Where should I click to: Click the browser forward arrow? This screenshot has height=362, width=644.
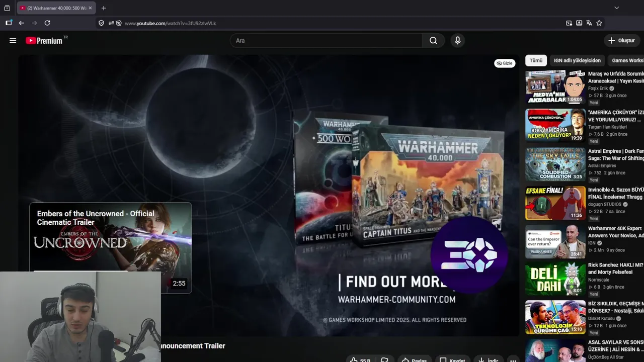point(34,23)
